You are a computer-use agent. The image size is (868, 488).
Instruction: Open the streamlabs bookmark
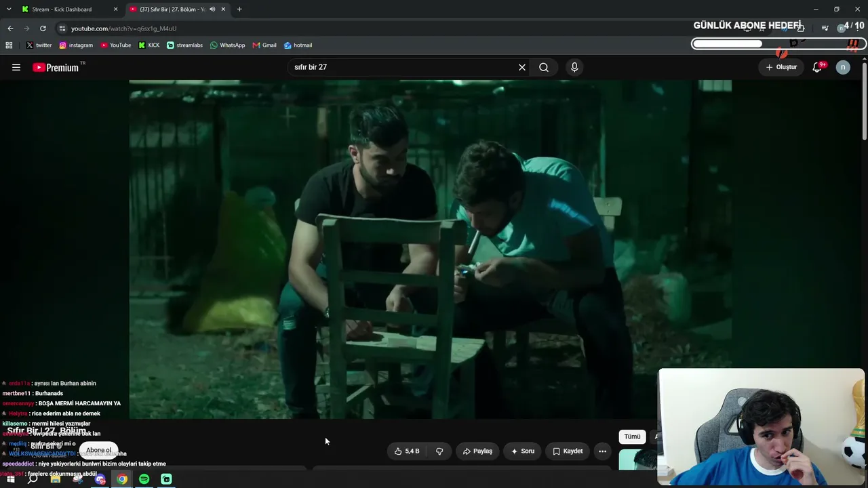coord(185,45)
